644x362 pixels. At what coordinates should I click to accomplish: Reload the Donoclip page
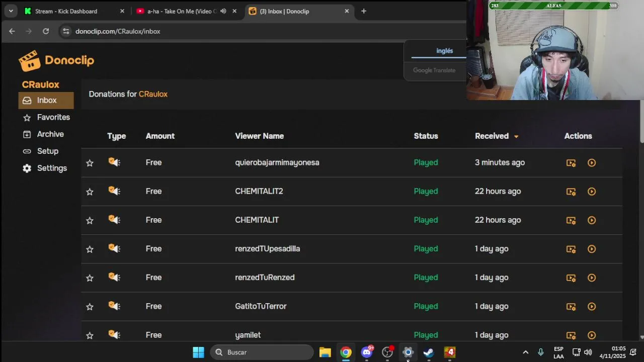46,31
